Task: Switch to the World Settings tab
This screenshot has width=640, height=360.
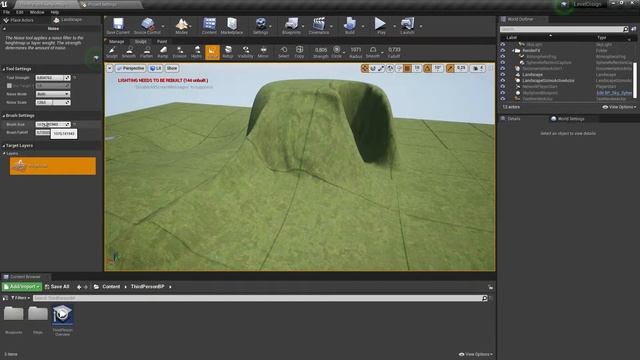Action: tap(568, 119)
